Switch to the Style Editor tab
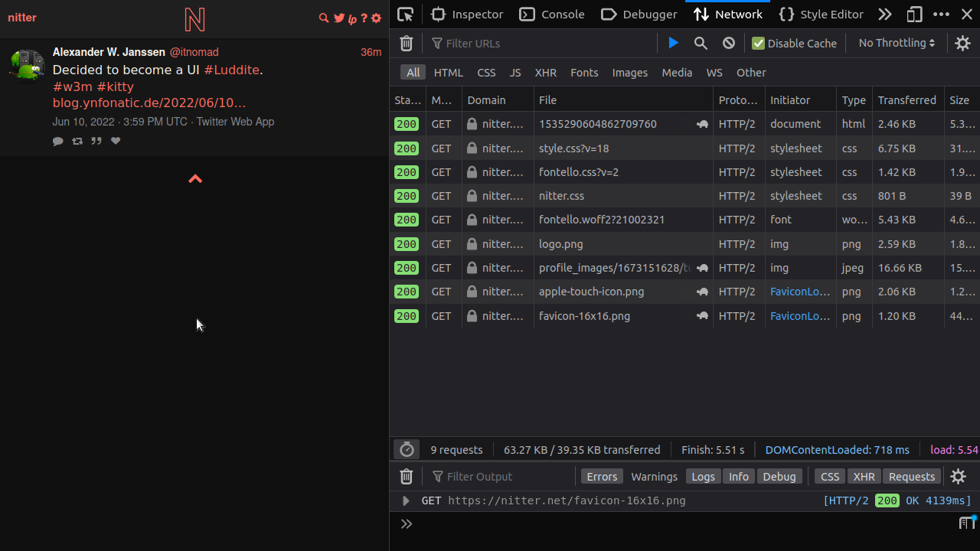Screen dimensions: 980x551 (821, 14)
